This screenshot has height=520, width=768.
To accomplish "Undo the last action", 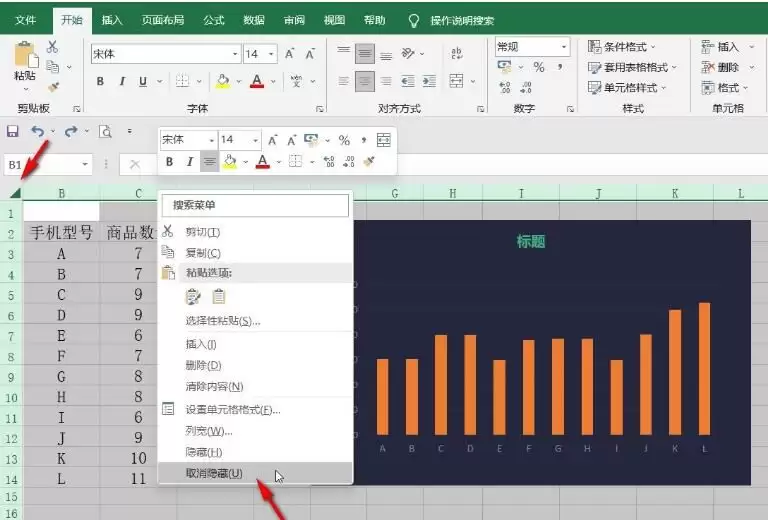I will 38,131.
